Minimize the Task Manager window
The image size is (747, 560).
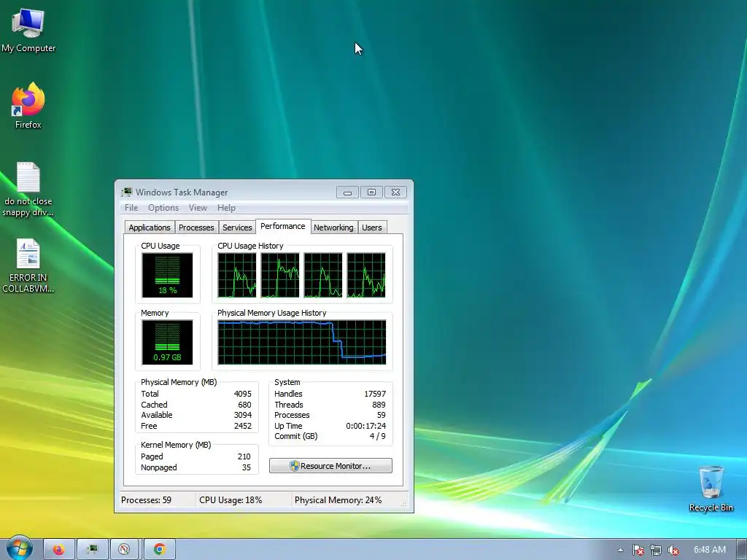point(347,192)
